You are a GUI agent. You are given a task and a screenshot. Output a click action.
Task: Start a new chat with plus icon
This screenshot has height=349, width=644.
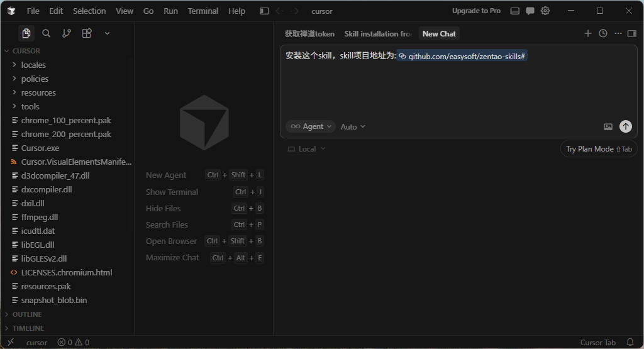click(x=588, y=33)
